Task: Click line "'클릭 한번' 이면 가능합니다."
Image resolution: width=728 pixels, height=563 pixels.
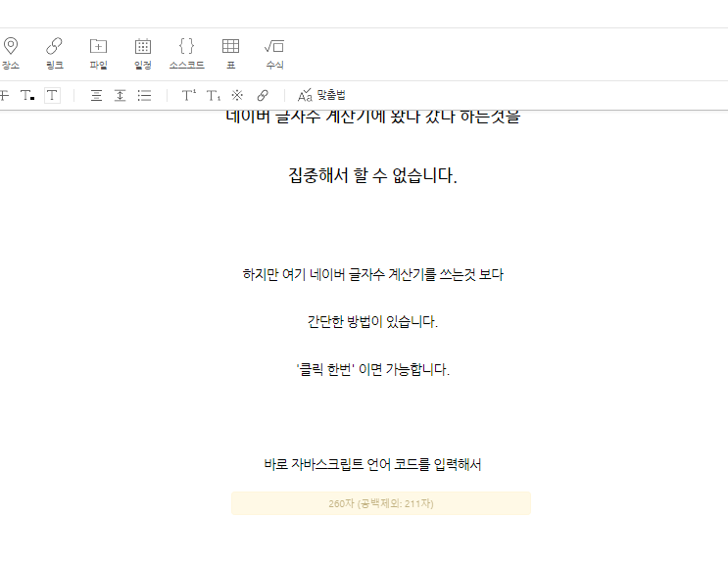Action: pos(373,369)
